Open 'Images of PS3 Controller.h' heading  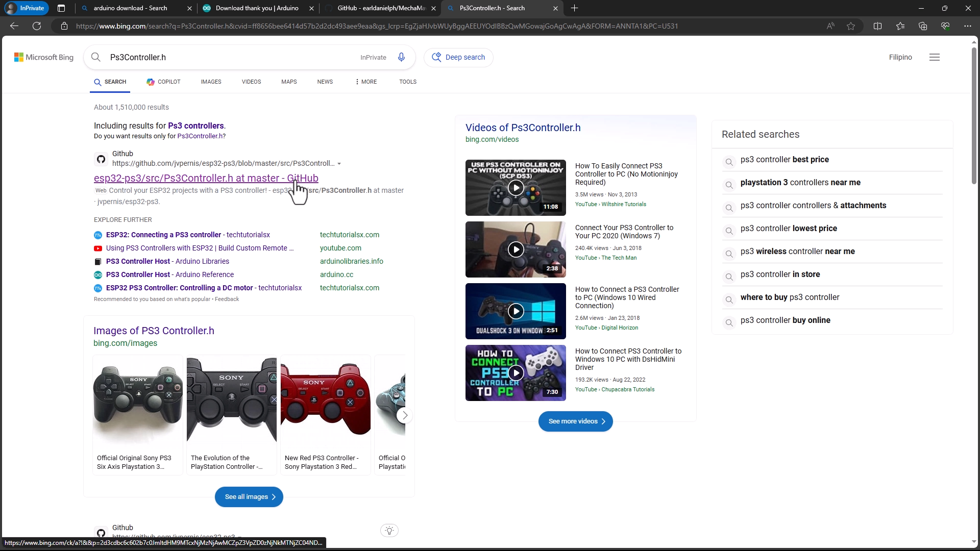(154, 331)
